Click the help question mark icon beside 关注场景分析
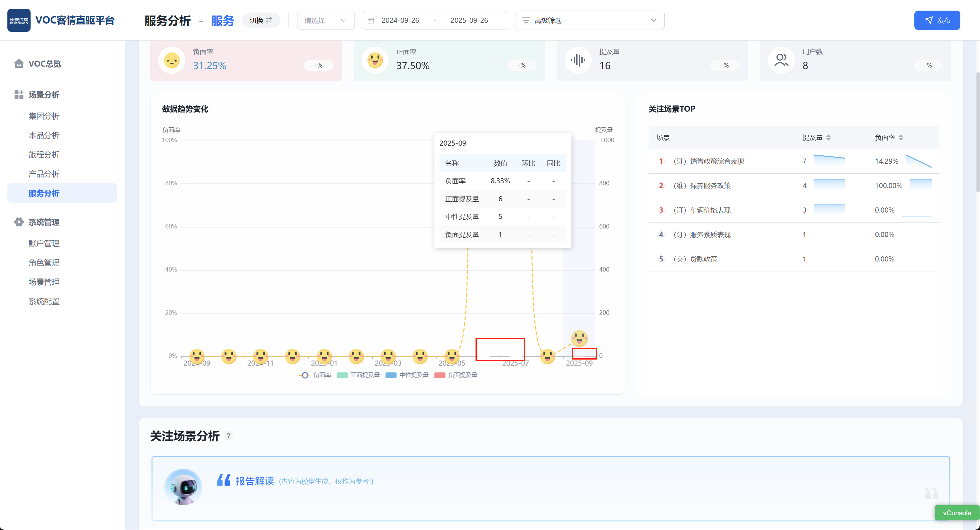The image size is (980, 530). (x=228, y=436)
